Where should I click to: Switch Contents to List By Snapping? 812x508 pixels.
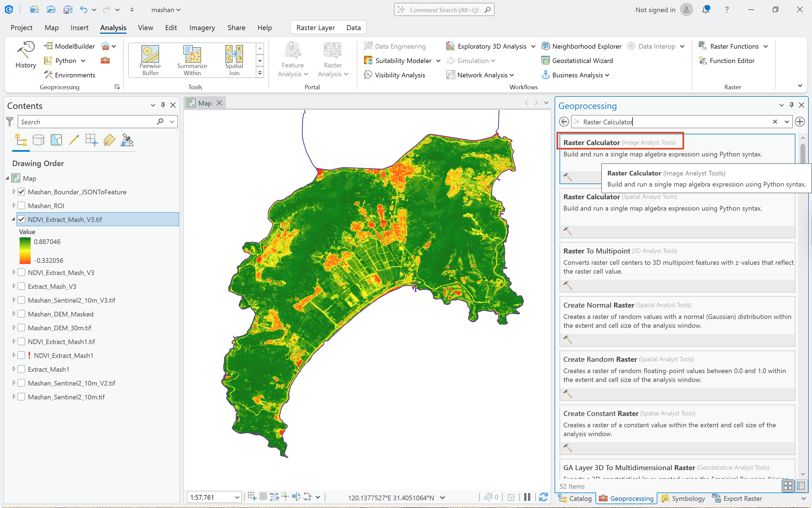(92, 140)
